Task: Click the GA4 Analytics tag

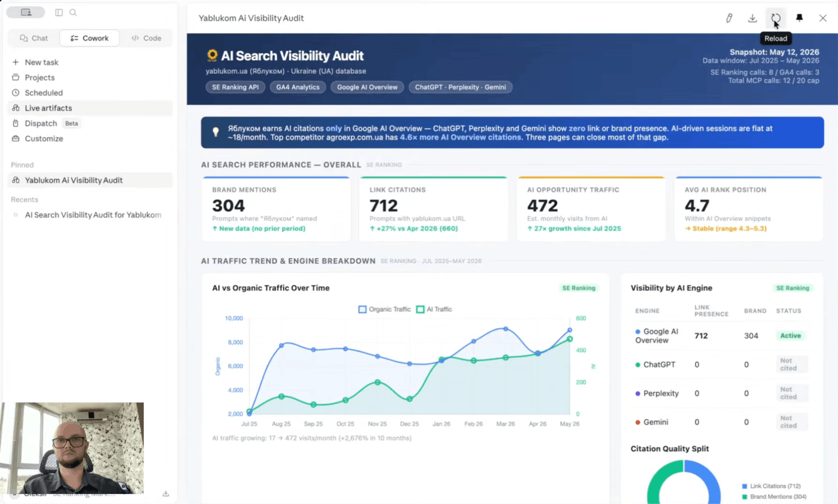Action: 298,87
